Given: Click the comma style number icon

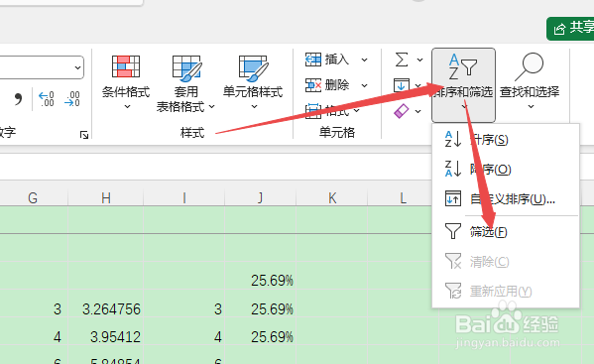Looking at the screenshot, I should pos(18,99).
